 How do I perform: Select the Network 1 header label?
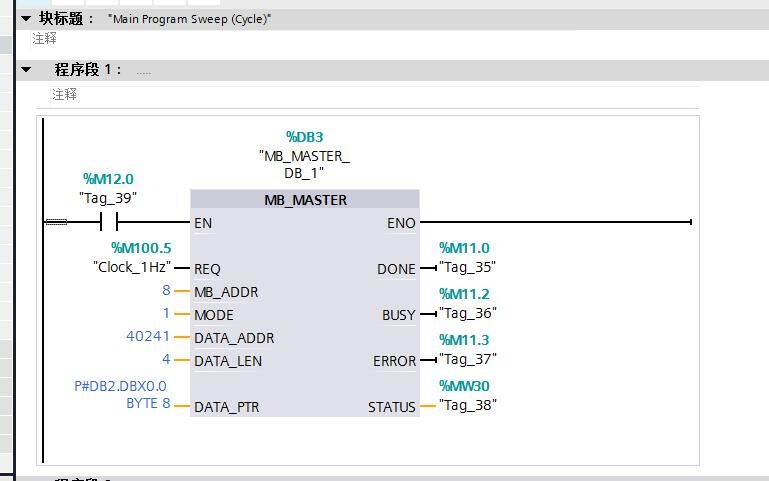click(88, 70)
